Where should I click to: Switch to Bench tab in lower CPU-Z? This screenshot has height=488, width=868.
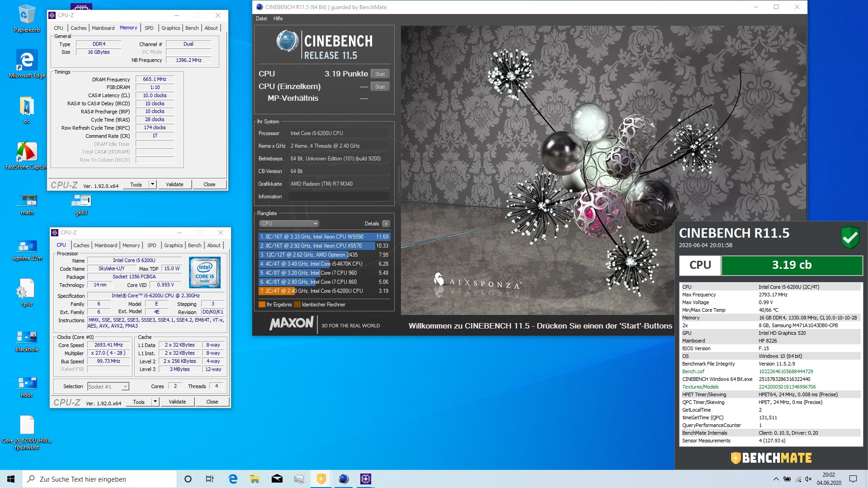[195, 245]
